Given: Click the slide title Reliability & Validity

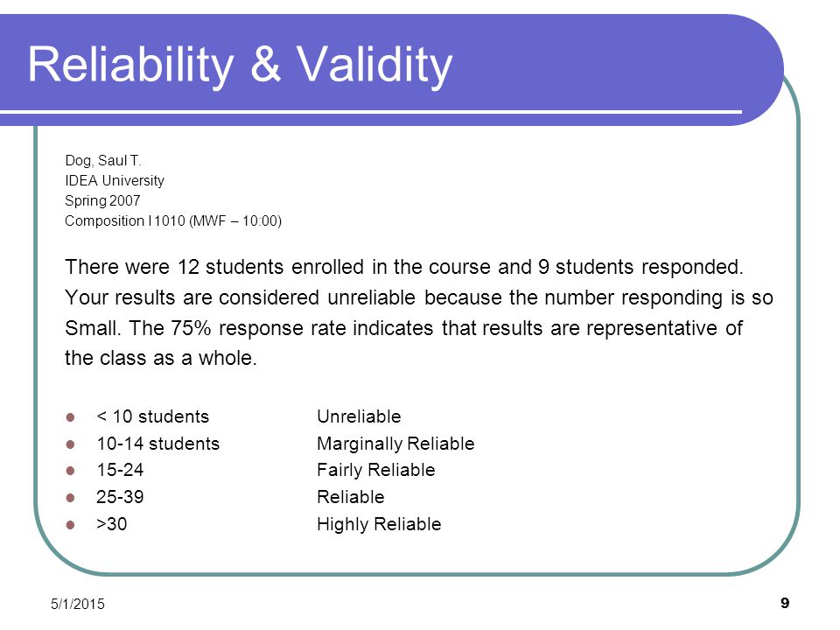Looking at the screenshot, I should click(240, 66).
